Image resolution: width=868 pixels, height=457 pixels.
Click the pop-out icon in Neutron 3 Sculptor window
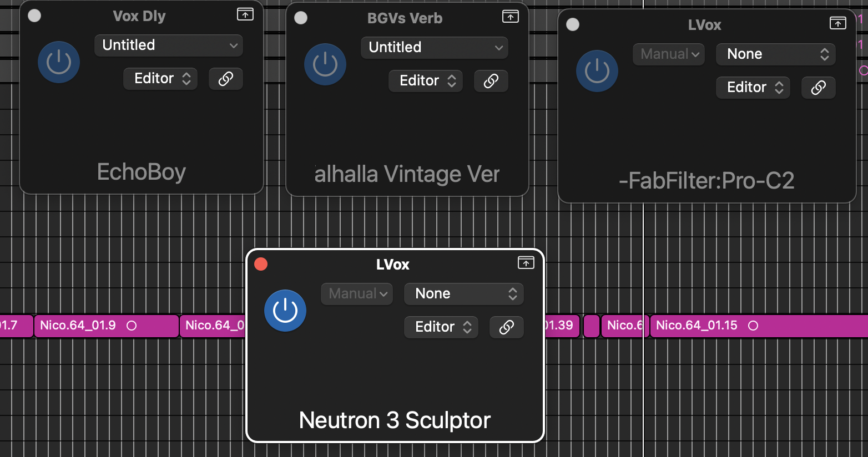pos(526,262)
